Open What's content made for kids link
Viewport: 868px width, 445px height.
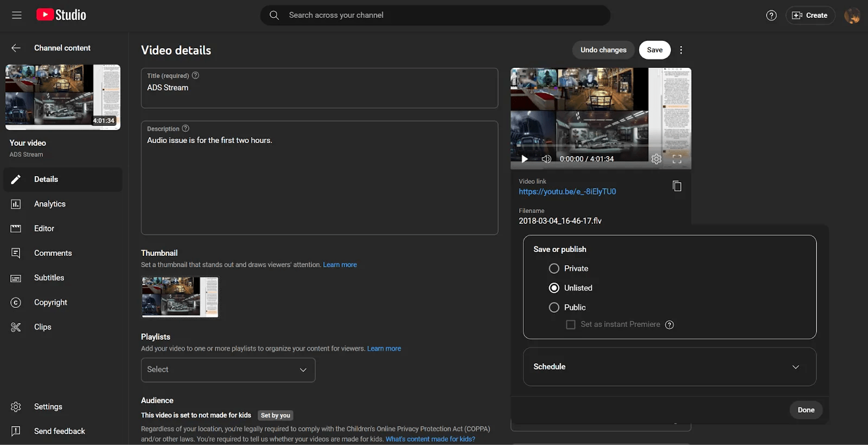click(x=430, y=439)
